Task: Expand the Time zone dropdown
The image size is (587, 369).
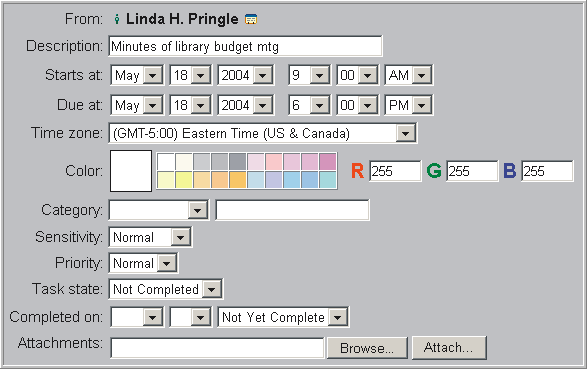Action: pyautogui.click(x=262, y=133)
